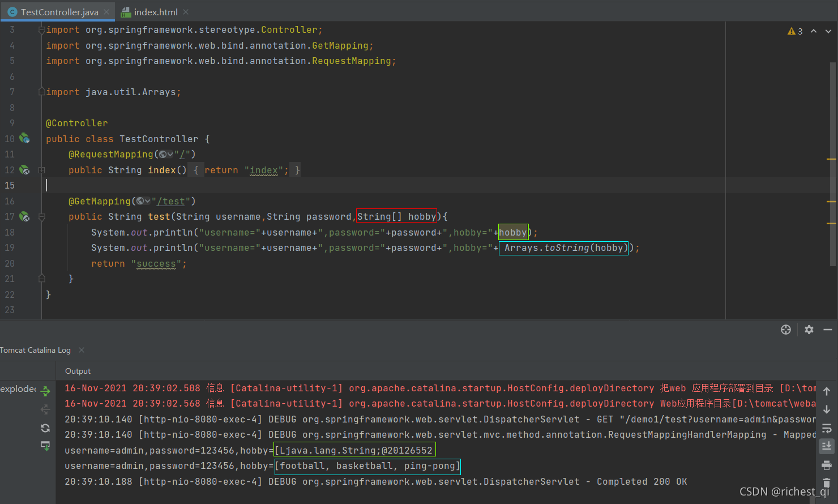Open the index.html editor tab
This screenshot has height=504, width=838.
[156, 12]
